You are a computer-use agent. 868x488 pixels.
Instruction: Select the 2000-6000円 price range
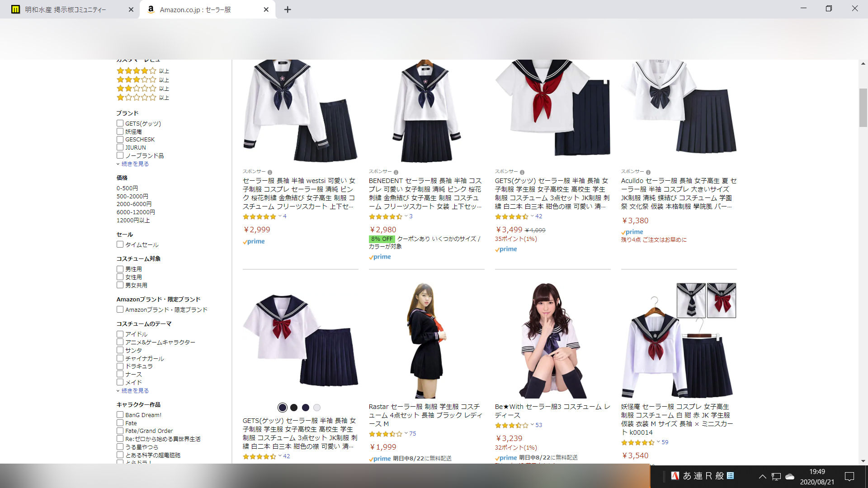(134, 204)
